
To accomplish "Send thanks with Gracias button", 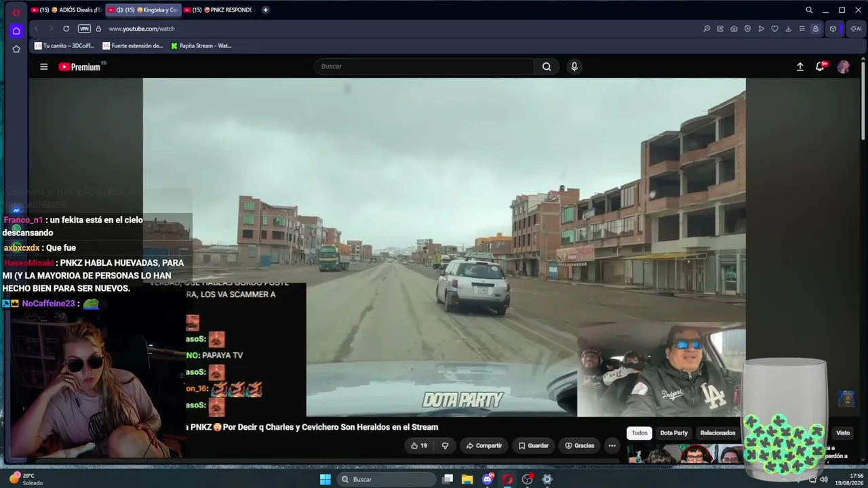I will point(579,445).
